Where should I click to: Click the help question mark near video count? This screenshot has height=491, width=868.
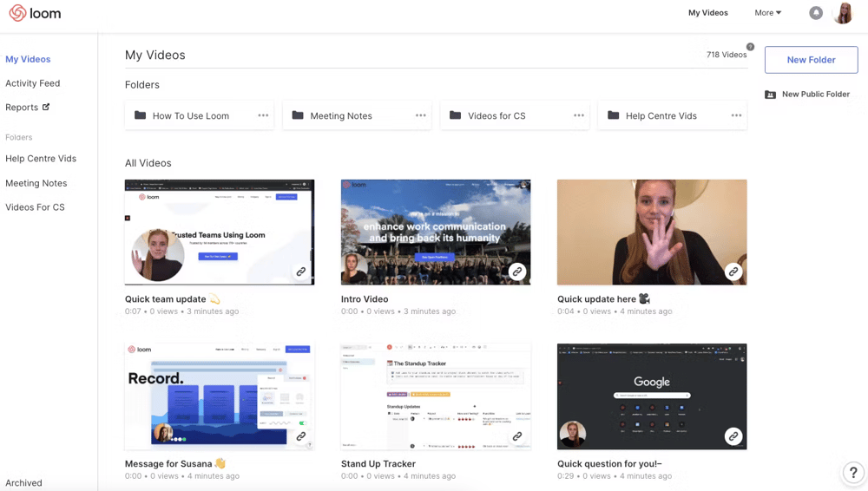click(x=750, y=47)
